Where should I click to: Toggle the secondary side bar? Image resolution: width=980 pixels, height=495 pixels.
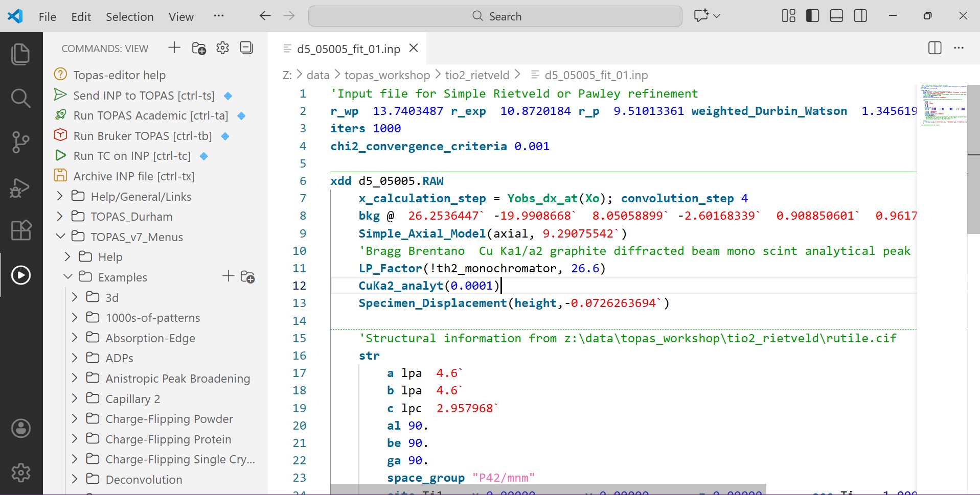[860, 16]
